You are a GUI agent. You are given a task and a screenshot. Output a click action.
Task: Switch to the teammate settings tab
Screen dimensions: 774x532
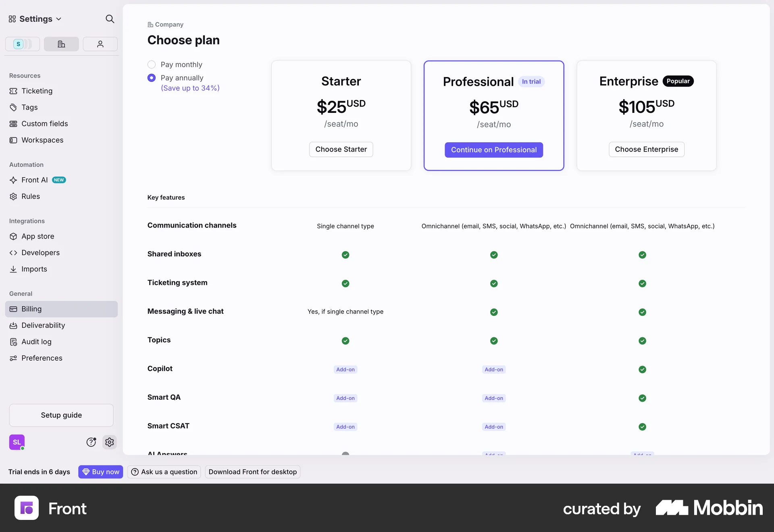click(x=100, y=44)
